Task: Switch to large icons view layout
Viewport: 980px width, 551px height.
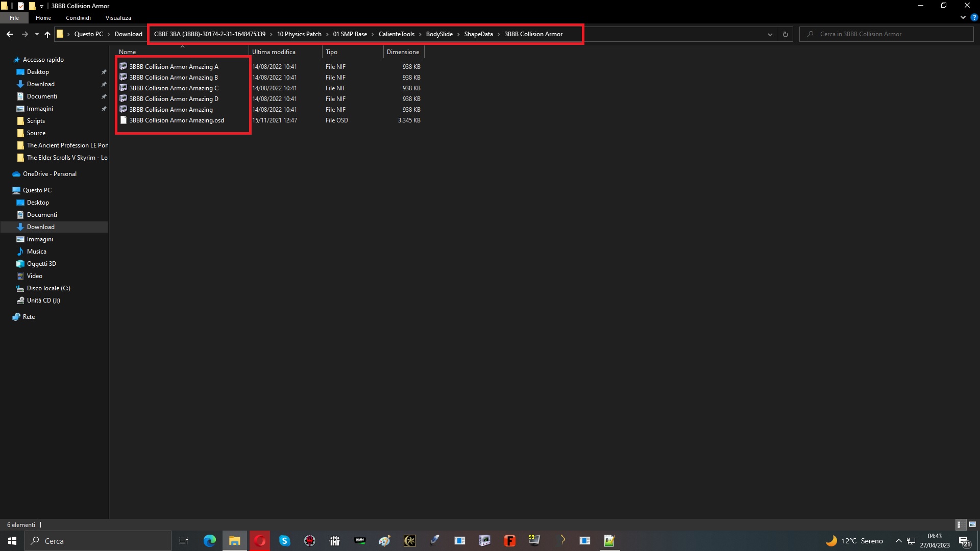Action: coord(972,524)
